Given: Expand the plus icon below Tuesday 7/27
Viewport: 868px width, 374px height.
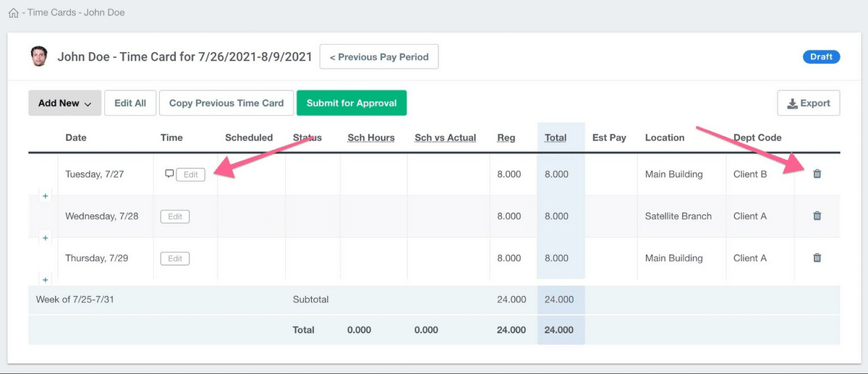Looking at the screenshot, I should [45, 196].
